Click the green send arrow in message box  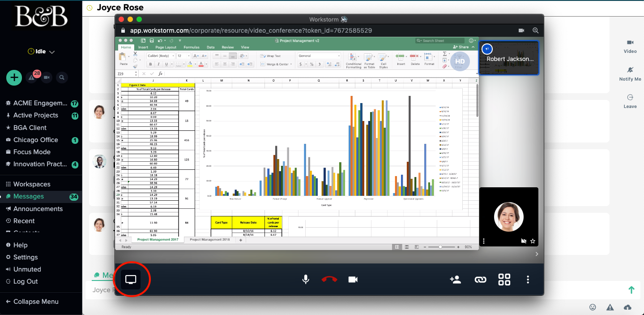pos(631,290)
